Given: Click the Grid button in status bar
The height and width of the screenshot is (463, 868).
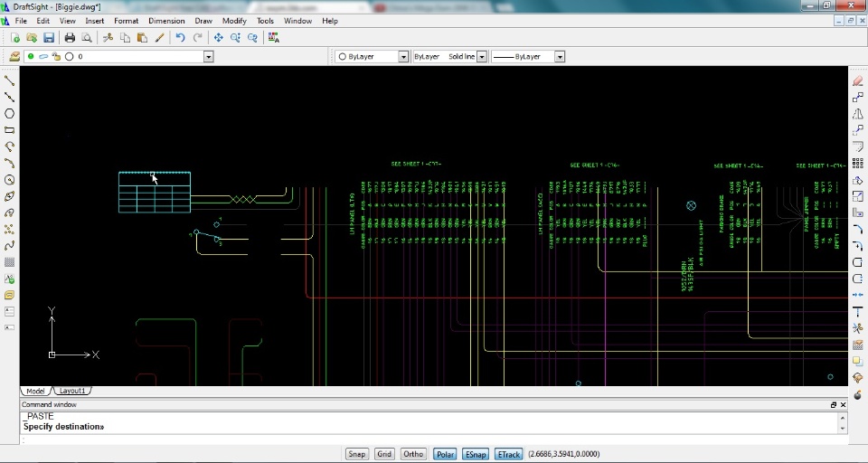Looking at the screenshot, I should [x=385, y=454].
